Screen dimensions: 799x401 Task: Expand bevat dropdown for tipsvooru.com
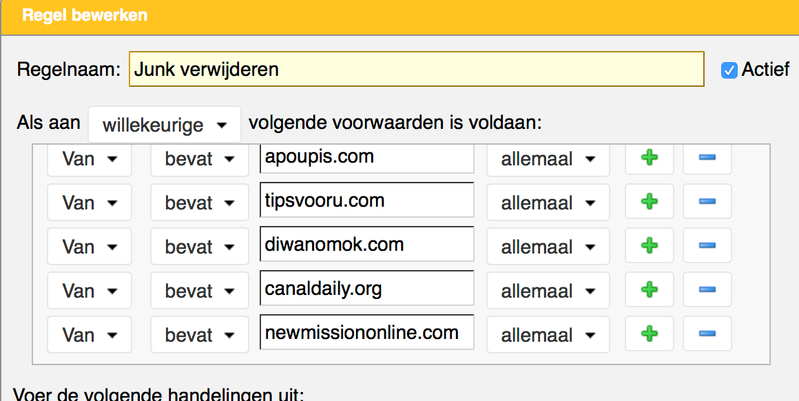point(198,202)
